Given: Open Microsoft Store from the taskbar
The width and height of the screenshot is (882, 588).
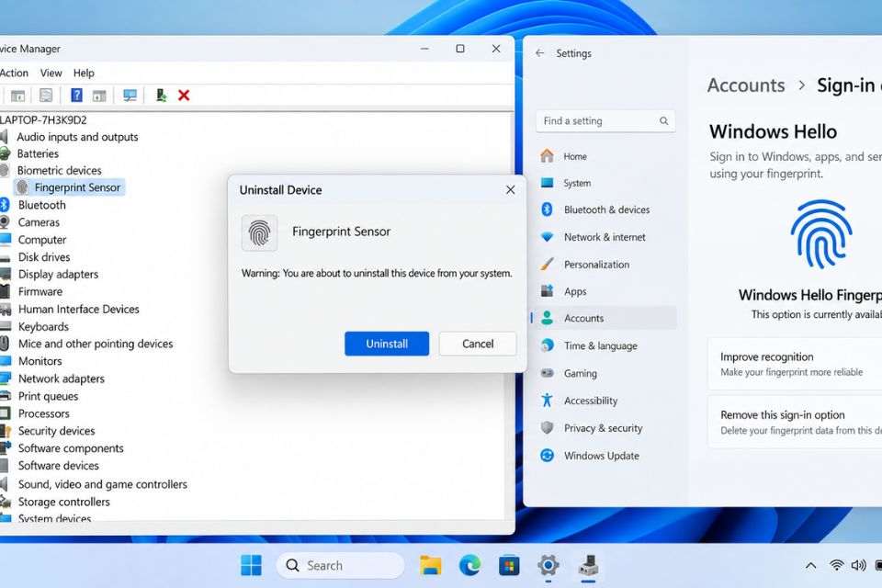Looking at the screenshot, I should coord(508,565).
